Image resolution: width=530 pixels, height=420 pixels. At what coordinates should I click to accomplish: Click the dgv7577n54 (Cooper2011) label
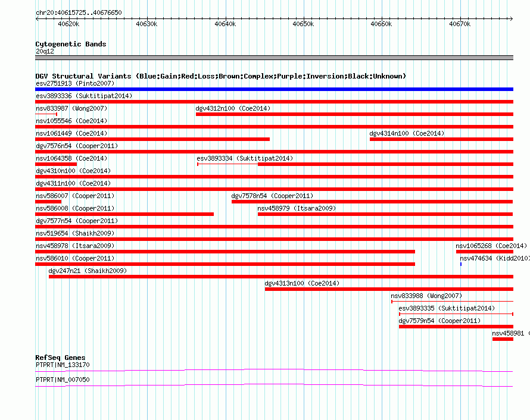point(77,221)
